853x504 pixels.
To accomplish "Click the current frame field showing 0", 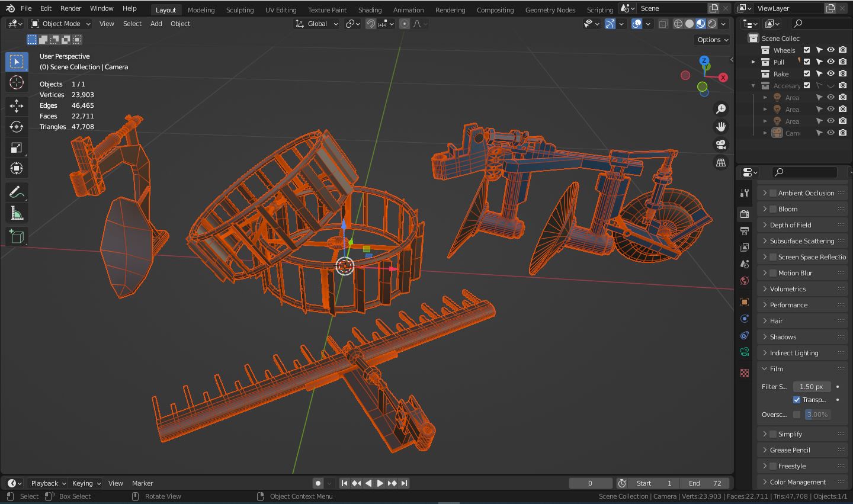I will tap(591, 483).
